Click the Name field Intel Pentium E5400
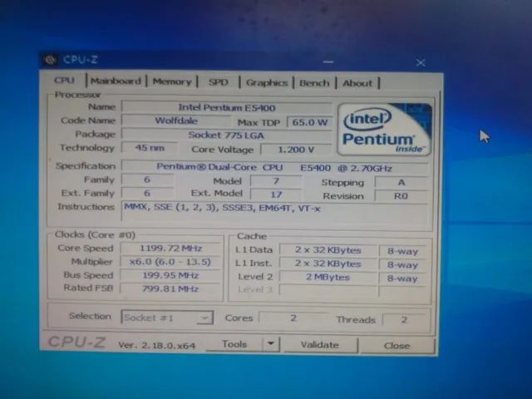The width and height of the screenshot is (532, 399). click(227, 108)
